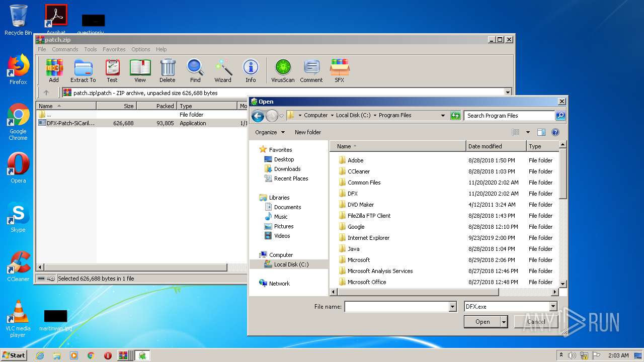Open the Favorites menu in WinRAR
Image resolution: width=644 pixels, height=362 pixels.
[x=114, y=49]
